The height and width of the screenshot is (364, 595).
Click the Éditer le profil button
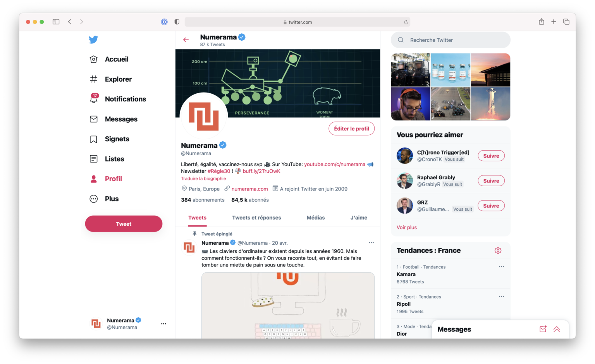(x=351, y=128)
